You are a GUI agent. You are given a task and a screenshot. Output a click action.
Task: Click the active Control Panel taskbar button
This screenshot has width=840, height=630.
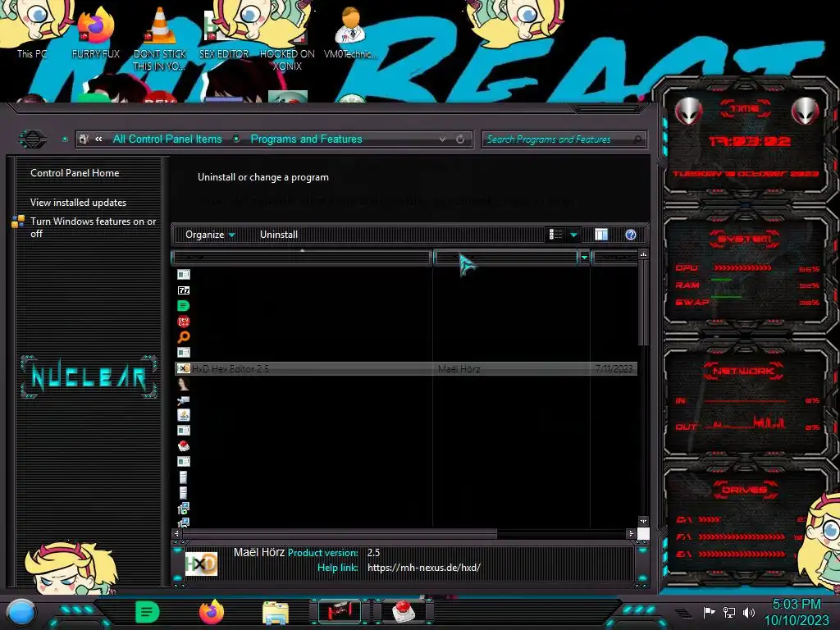click(x=340, y=612)
